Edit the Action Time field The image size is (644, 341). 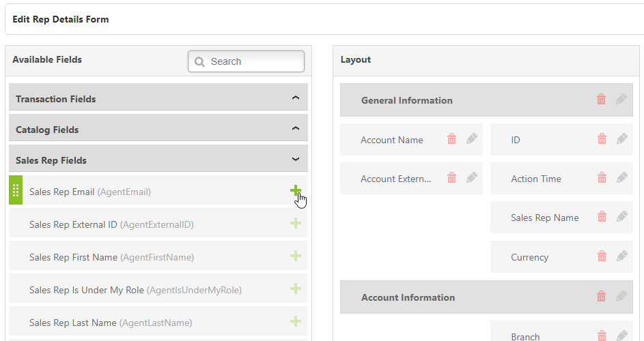click(622, 178)
